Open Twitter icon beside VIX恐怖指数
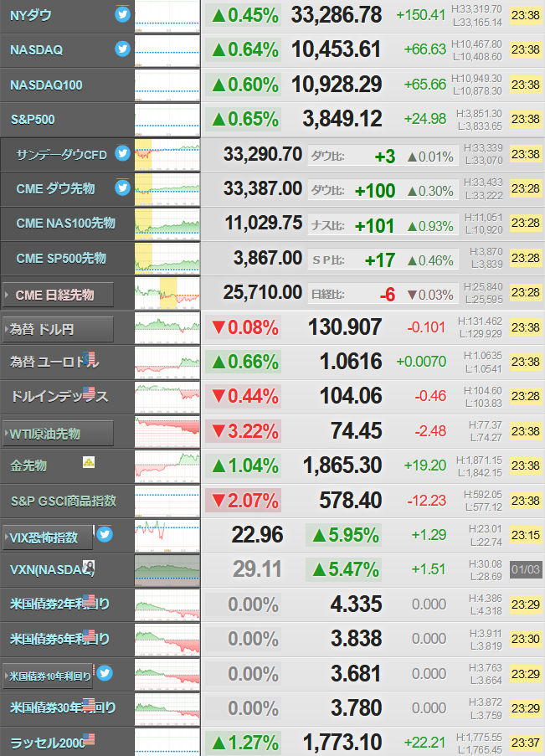 [x=105, y=534]
